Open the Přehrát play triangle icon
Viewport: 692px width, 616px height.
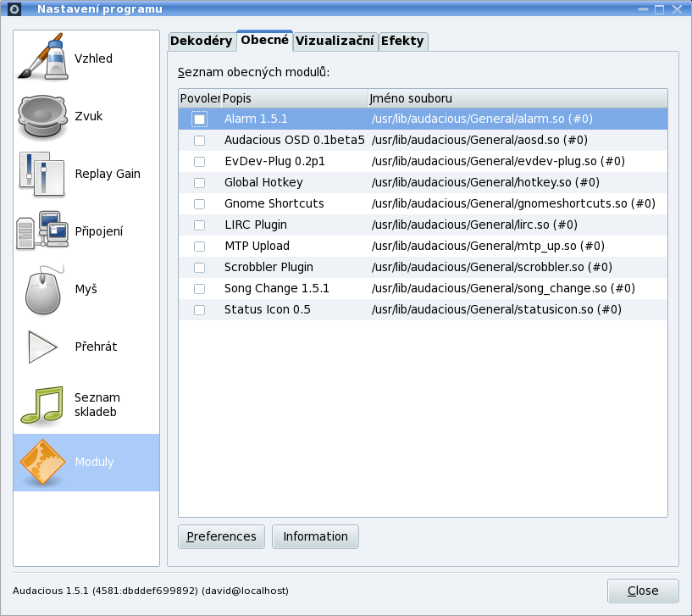coord(42,347)
